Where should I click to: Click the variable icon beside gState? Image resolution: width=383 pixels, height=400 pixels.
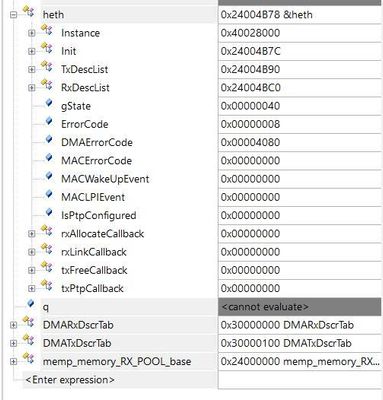click(x=49, y=103)
